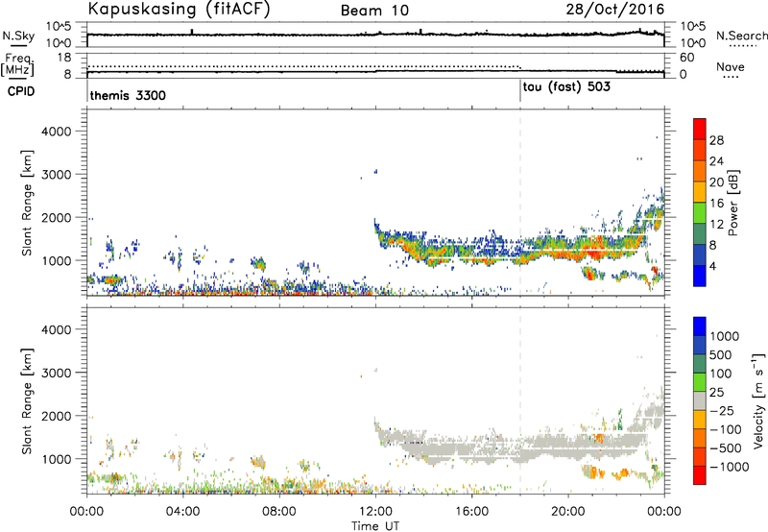Select the 'Freq. [MHz]' axis label
768x532 pixels.
18,64
